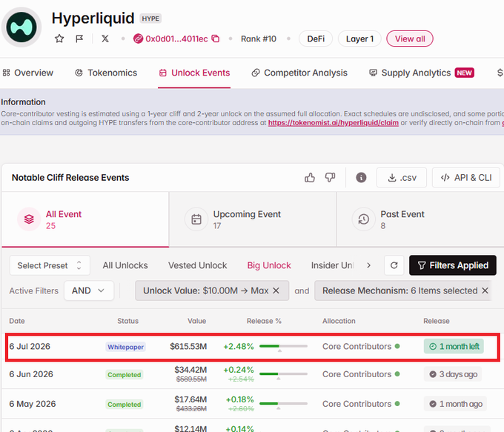The width and height of the screenshot is (504, 432).
Task: Copy the contract address 0x0d01...4011ec
Action: pos(216,39)
